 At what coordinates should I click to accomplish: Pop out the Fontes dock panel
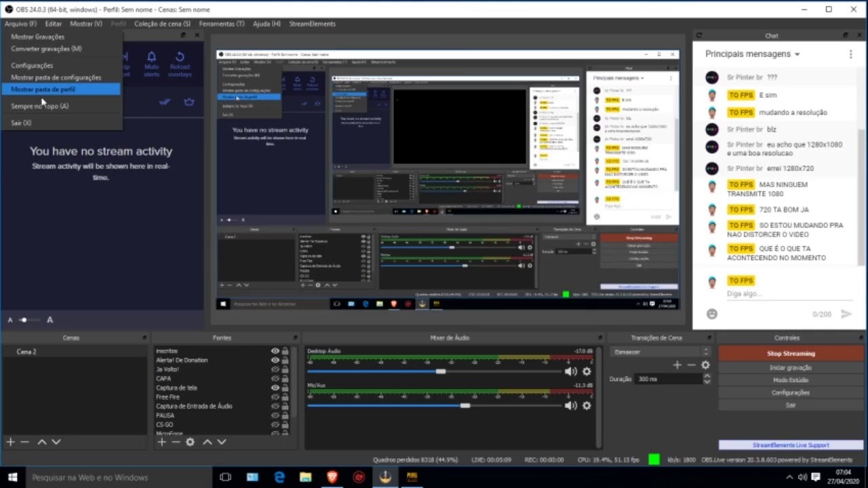coord(296,338)
